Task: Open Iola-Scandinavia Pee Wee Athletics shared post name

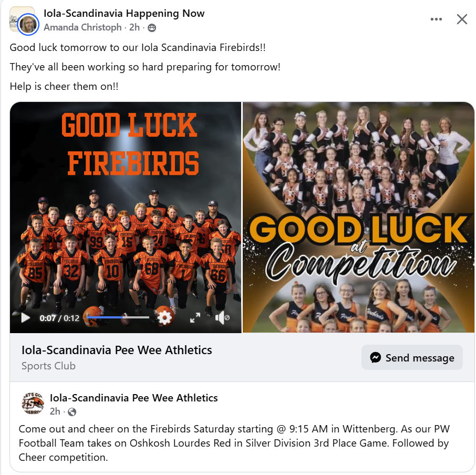Action: 133,398
